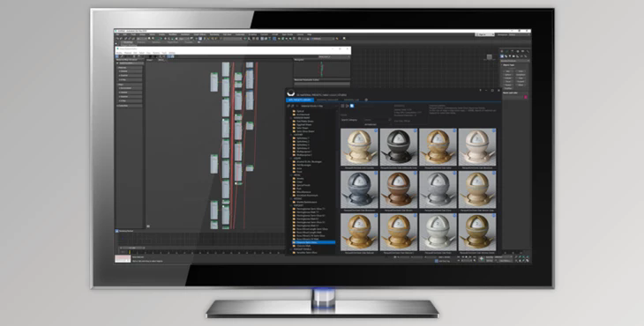Open the Material Presets V-Ray library dropdown
This screenshot has width=644, height=326.
(318, 107)
